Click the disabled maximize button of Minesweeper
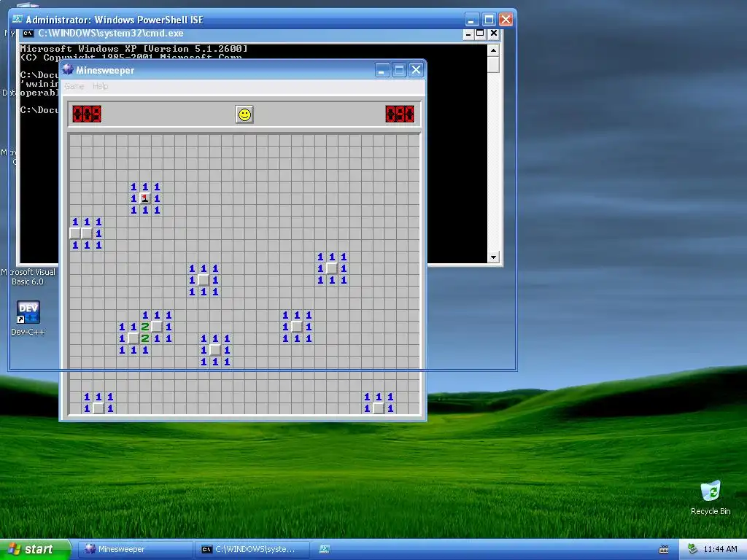 [x=399, y=70]
